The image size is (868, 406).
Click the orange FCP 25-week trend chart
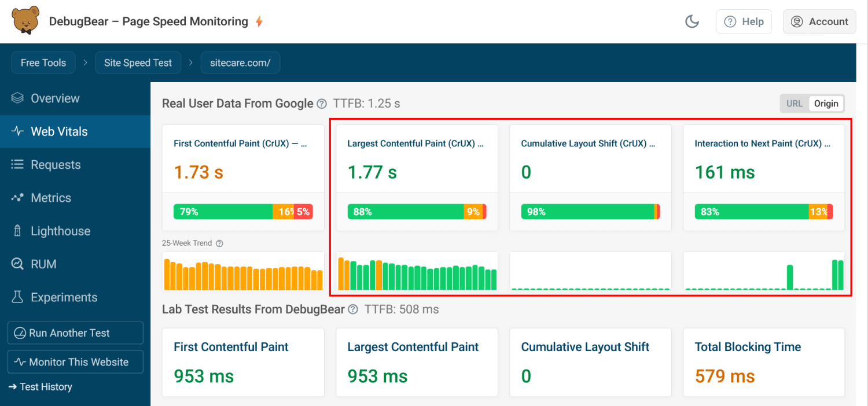pyautogui.click(x=243, y=271)
